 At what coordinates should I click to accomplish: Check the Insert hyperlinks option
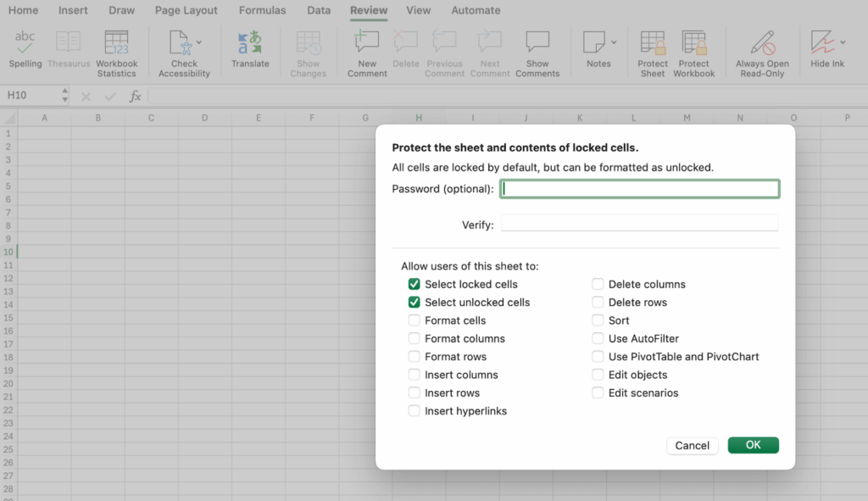(x=414, y=411)
